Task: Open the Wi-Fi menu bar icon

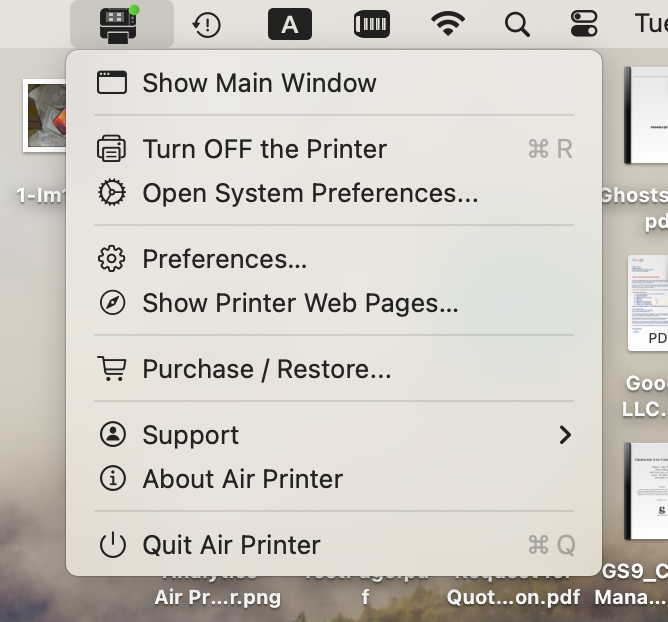Action: [x=448, y=23]
